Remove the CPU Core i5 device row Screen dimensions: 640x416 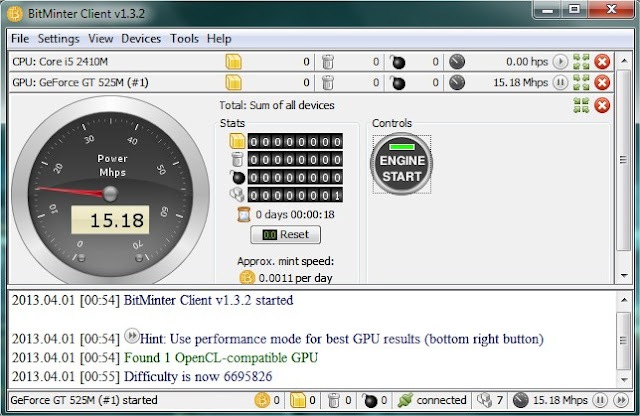click(602, 62)
